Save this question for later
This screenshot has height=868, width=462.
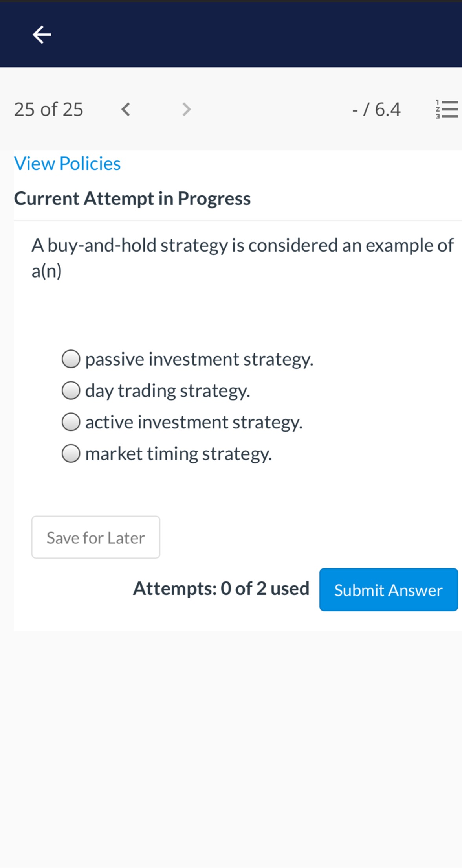95,537
